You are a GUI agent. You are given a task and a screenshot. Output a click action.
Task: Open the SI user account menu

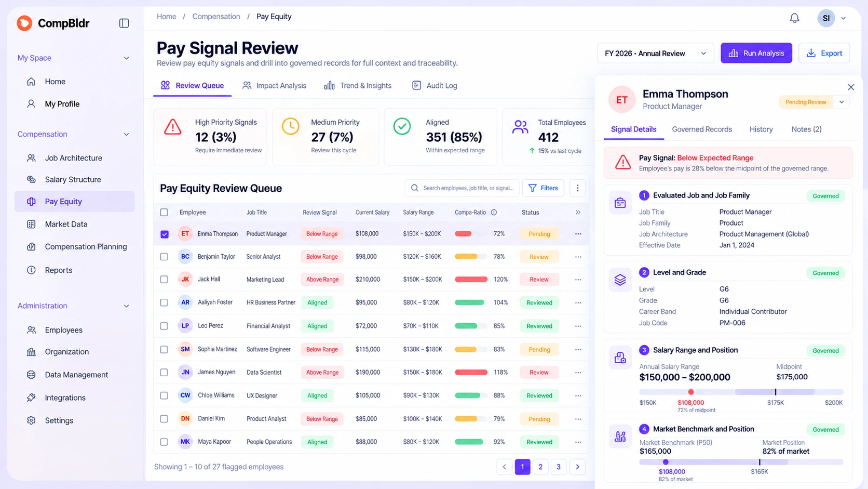click(832, 18)
